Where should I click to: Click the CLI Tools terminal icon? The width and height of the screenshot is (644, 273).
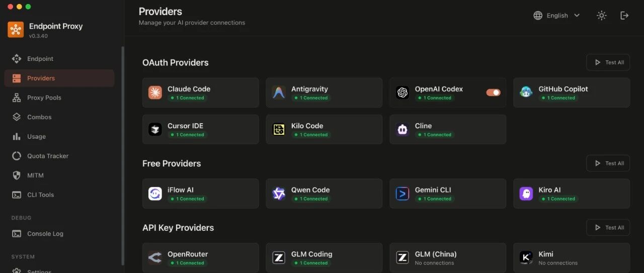[17, 195]
